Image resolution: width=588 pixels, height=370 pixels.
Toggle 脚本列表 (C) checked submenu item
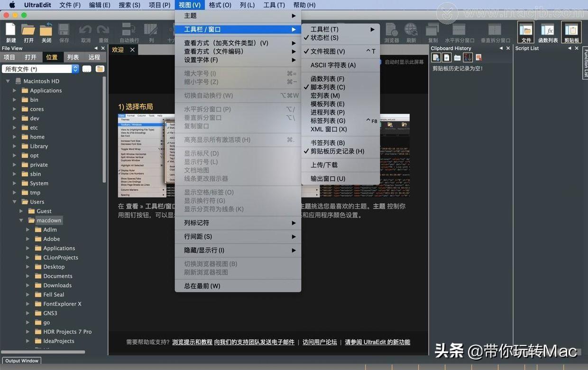[x=340, y=87]
